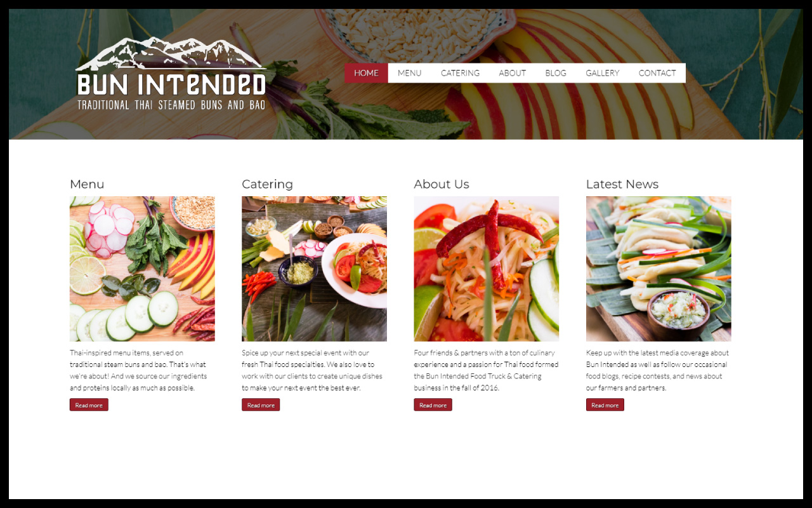Image resolution: width=812 pixels, height=508 pixels.
Task: Go to the MENU navigation item
Action: coord(410,73)
